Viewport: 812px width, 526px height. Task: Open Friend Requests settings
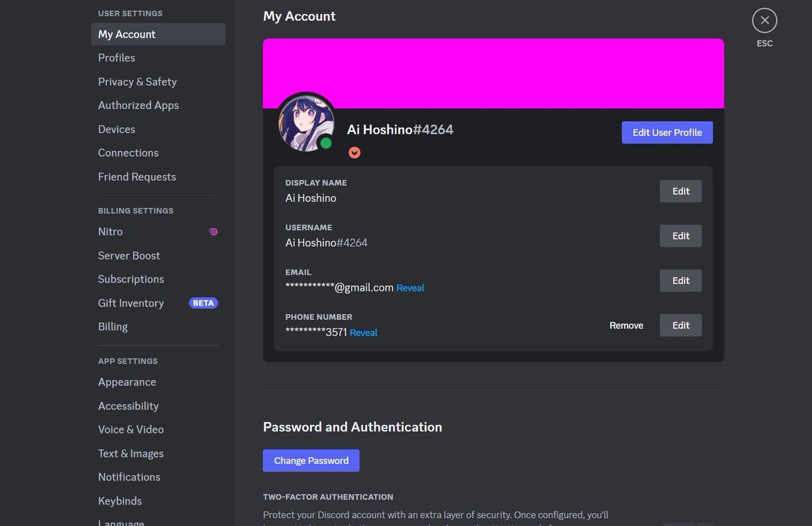tap(158, 177)
